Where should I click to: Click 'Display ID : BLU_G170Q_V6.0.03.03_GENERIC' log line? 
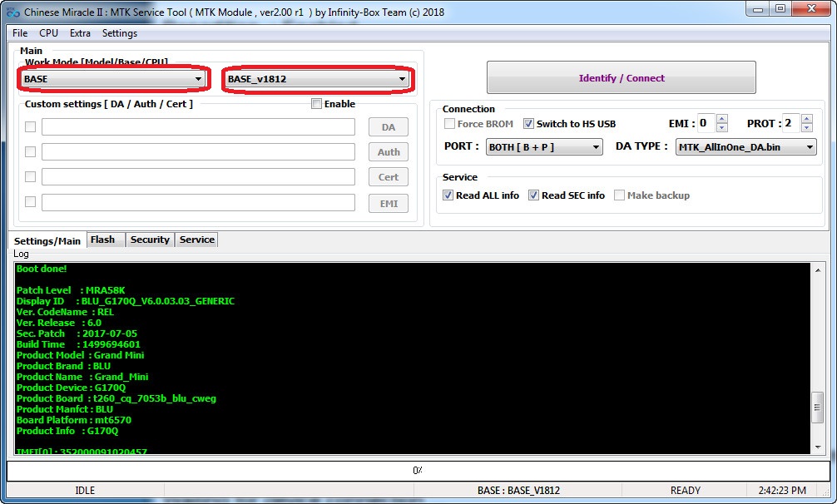click(x=126, y=301)
